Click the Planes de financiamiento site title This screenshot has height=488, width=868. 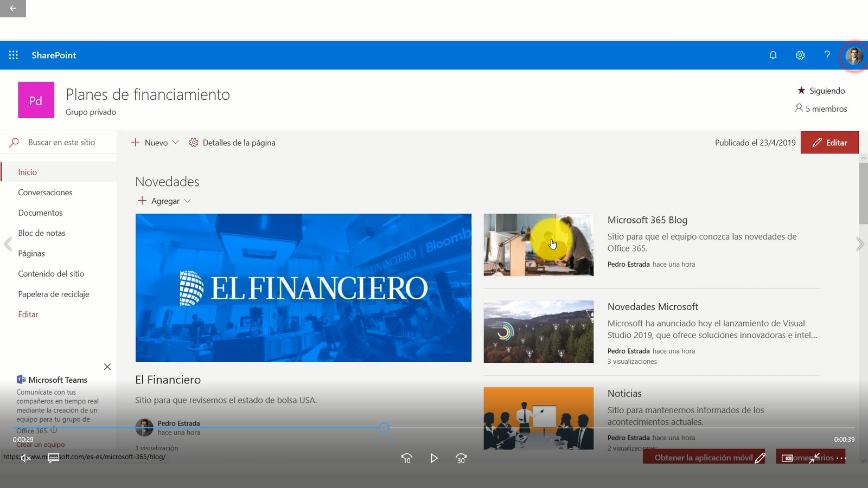[x=148, y=94]
